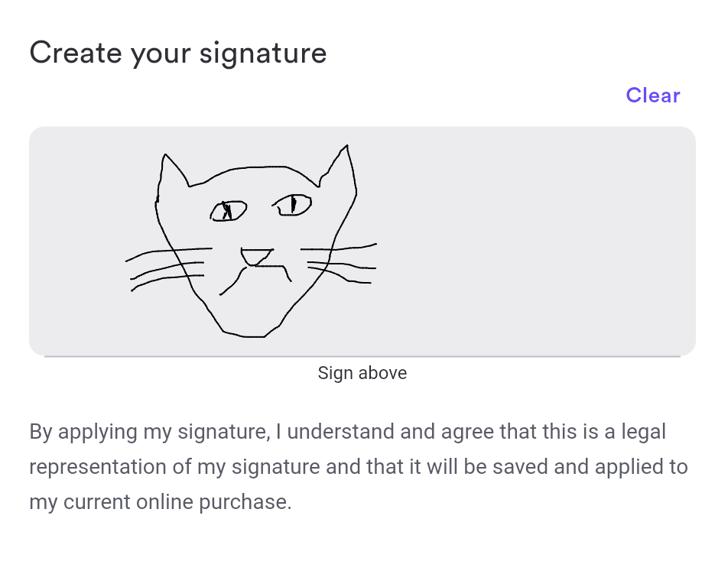
Task: Click the Clear link
Action: point(652,96)
